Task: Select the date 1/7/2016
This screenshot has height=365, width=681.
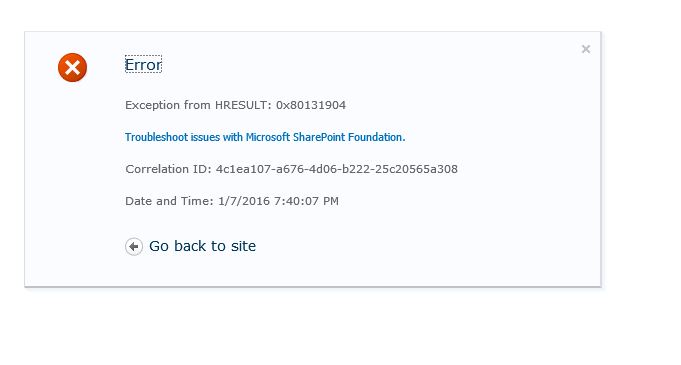Action: pyautogui.click(x=244, y=201)
